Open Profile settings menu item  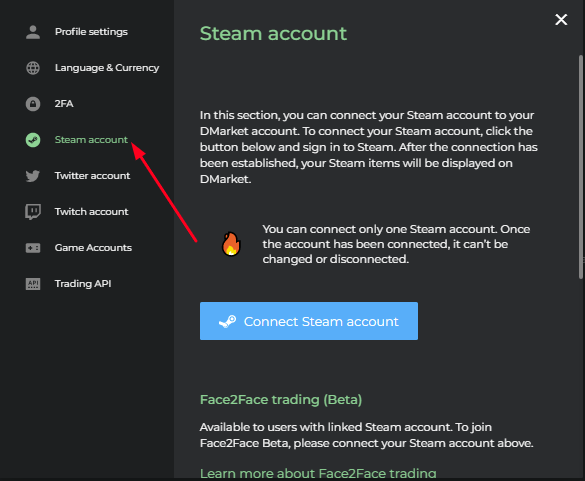point(91,32)
